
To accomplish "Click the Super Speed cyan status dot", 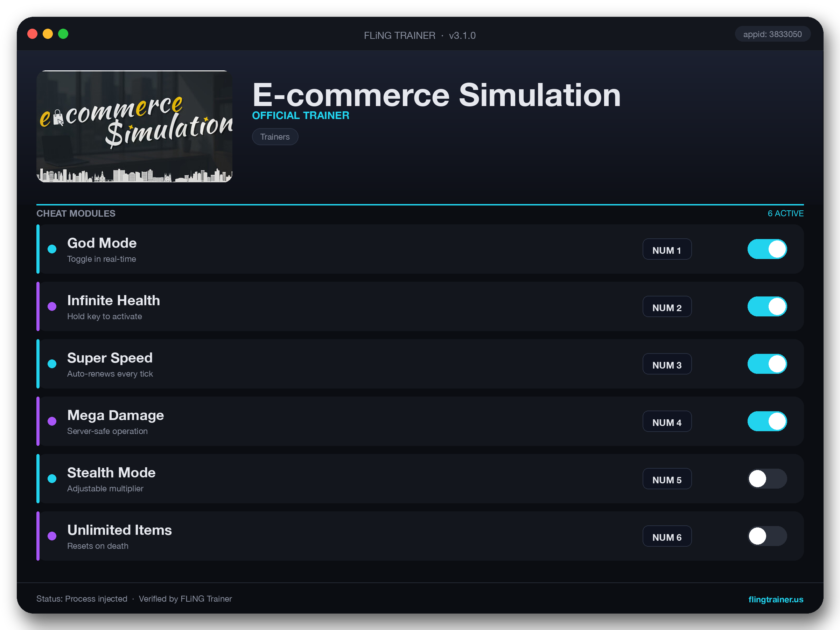I will [52, 364].
